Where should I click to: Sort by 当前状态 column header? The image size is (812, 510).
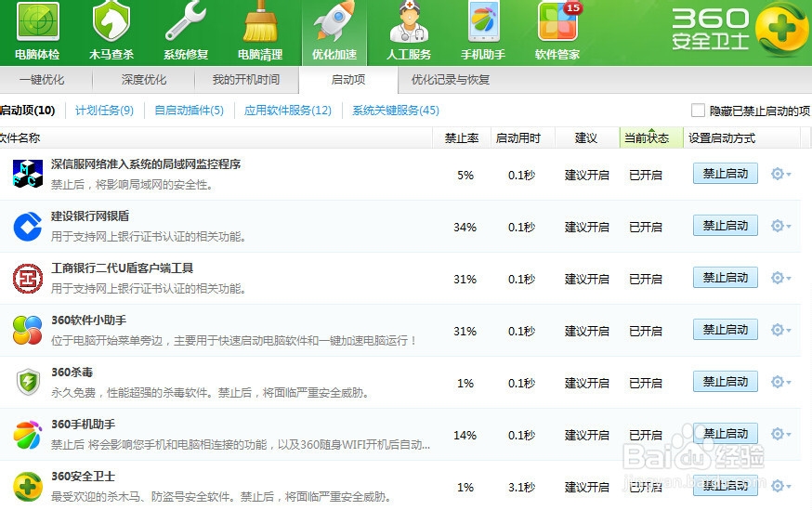coord(651,137)
